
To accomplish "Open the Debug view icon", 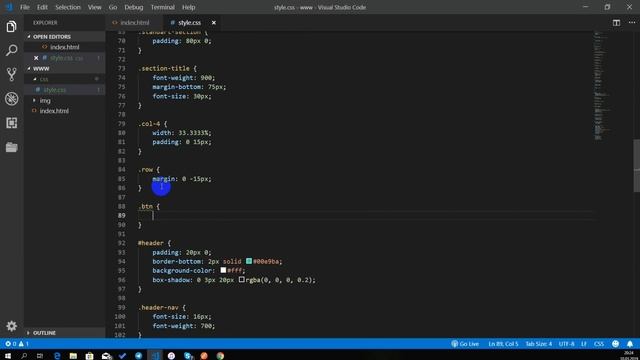I will pos(11,99).
